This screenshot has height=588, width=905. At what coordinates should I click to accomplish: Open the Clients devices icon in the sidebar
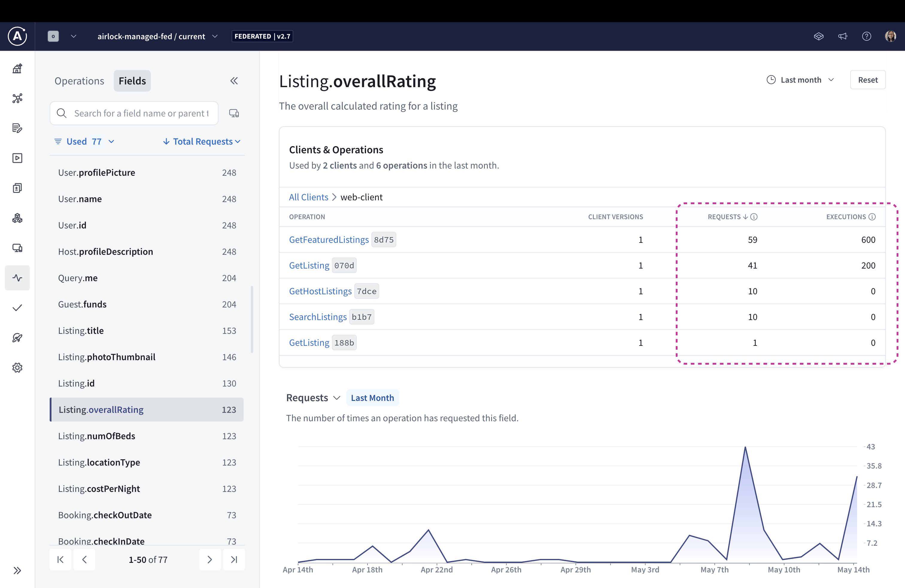click(x=17, y=248)
